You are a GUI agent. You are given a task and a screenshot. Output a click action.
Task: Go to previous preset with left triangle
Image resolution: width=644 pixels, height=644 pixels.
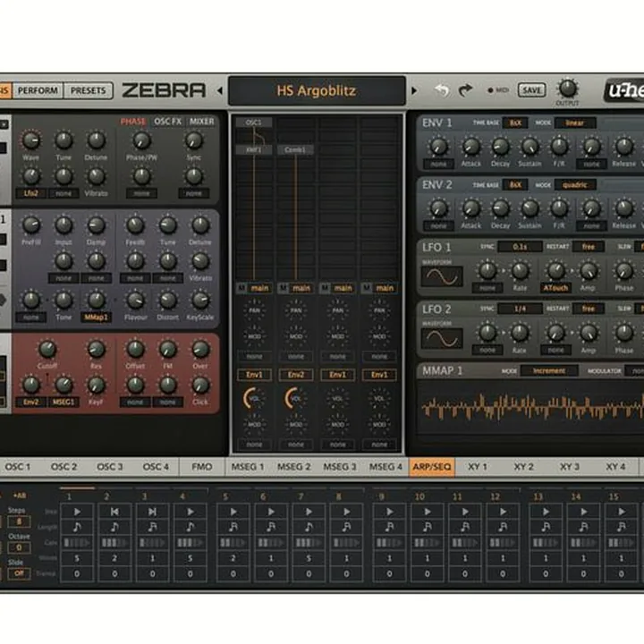(220, 90)
